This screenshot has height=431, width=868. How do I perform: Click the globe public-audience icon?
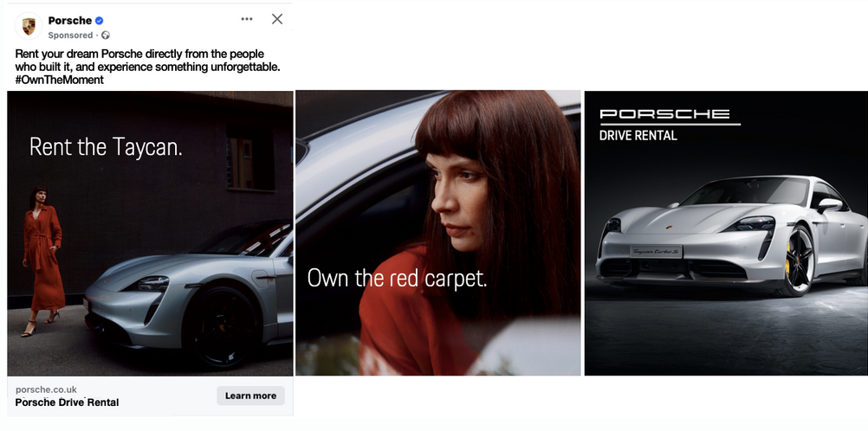[x=105, y=35]
